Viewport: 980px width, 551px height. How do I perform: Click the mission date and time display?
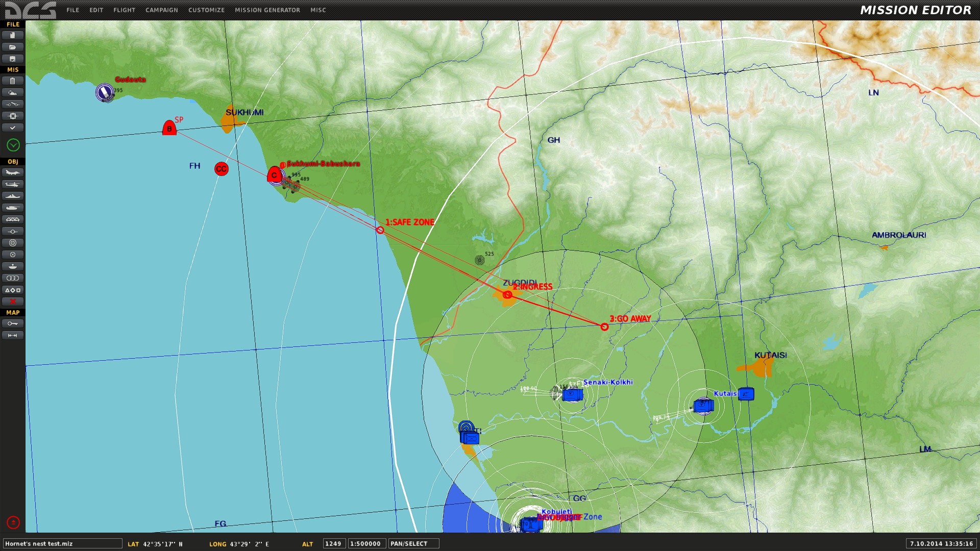(941, 544)
